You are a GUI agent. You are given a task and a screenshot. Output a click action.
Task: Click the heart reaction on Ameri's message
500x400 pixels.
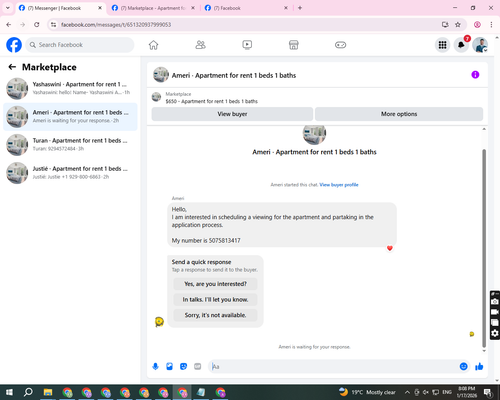[390, 248]
